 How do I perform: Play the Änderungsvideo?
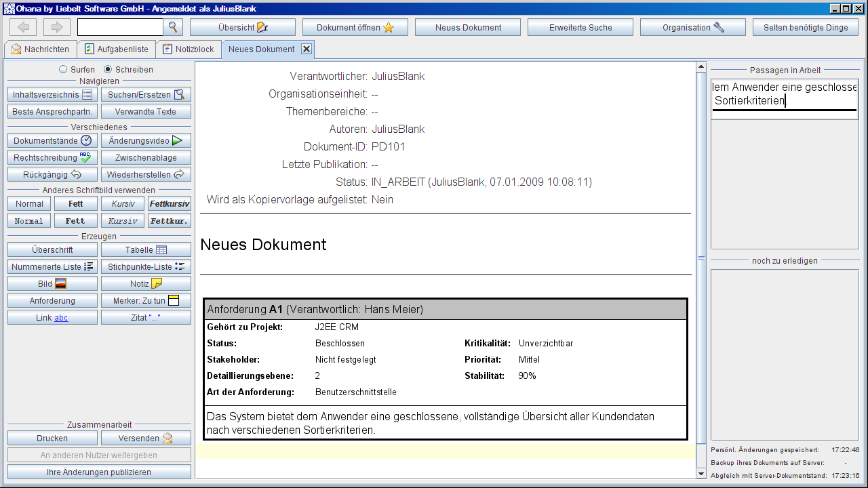pos(146,140)
